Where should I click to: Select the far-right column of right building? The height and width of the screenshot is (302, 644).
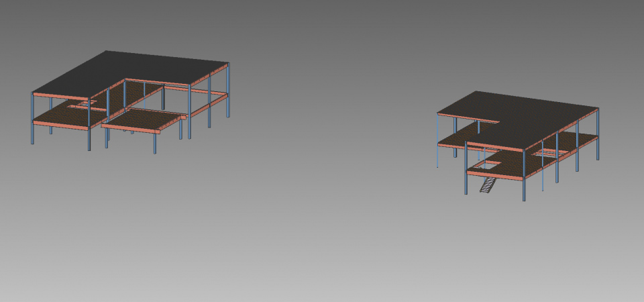click(598, 138)
